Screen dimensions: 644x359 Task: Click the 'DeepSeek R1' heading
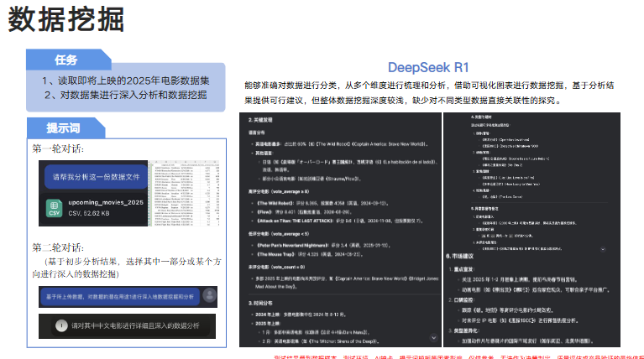coord(427,67)
